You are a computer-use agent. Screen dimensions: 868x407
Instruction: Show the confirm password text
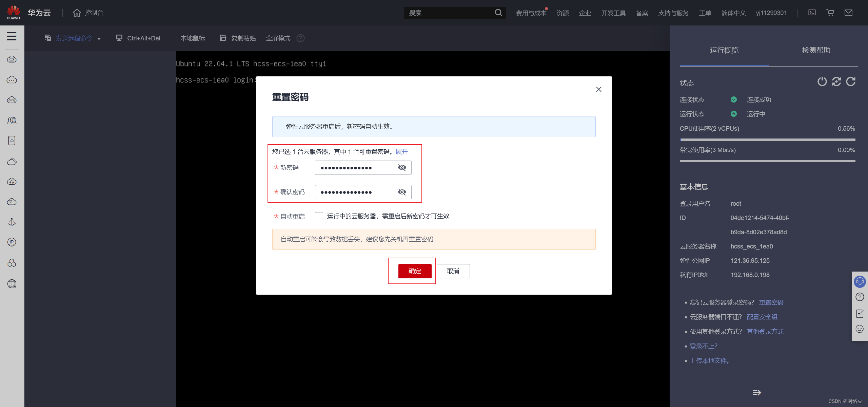tap(402, 192)
